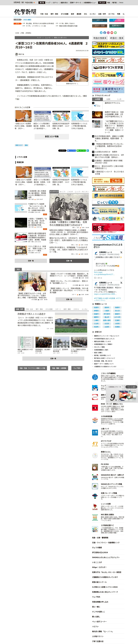
Task: Open the Facebook social icon link
Action: pyautogui.click(x=105, y=33)
